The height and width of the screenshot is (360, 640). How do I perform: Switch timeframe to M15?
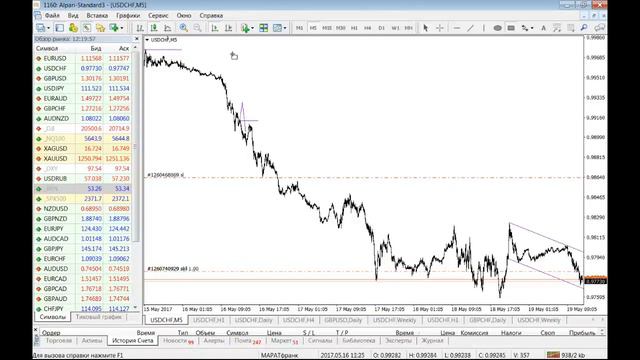coord(327,28)
